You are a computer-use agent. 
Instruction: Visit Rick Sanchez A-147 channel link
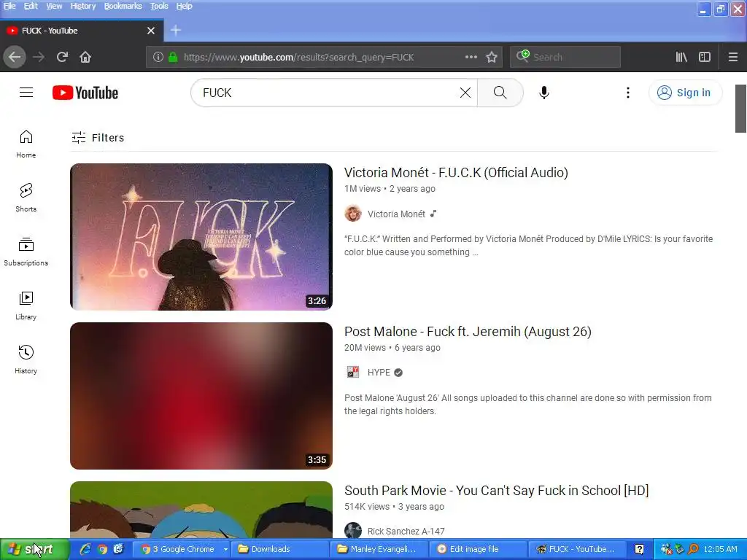pyautogui.click(x=406, y=531)
